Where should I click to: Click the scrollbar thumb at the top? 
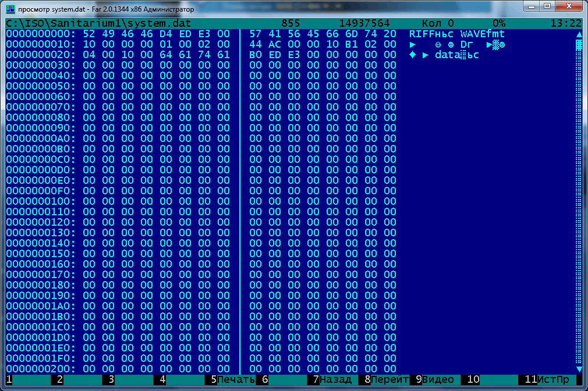tap(579, 45)
